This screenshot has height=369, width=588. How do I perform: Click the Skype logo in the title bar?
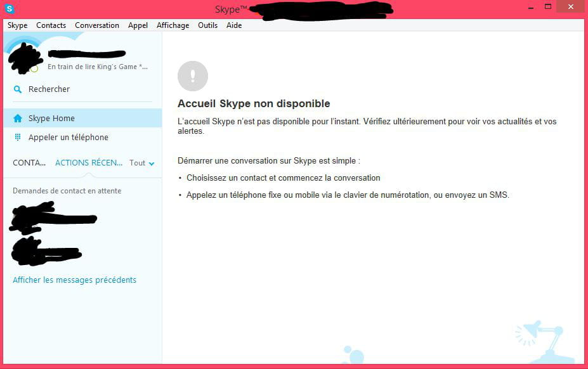(x=10, y=8)
